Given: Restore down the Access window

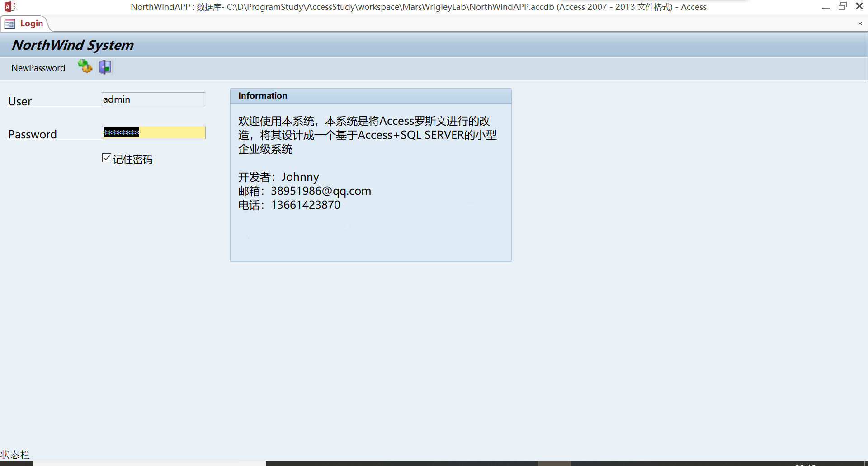Looking at the screenshot, I should click(x=843, y=6).
